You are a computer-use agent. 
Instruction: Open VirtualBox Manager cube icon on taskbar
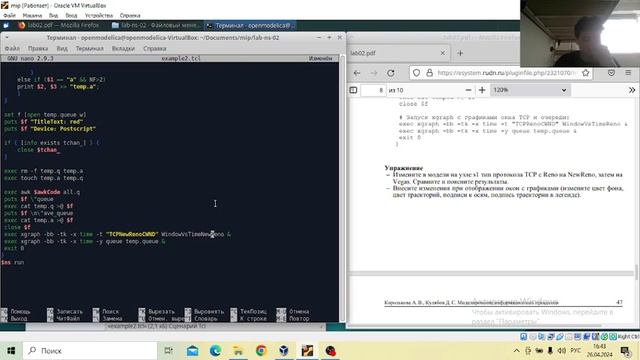click(284, 351)
